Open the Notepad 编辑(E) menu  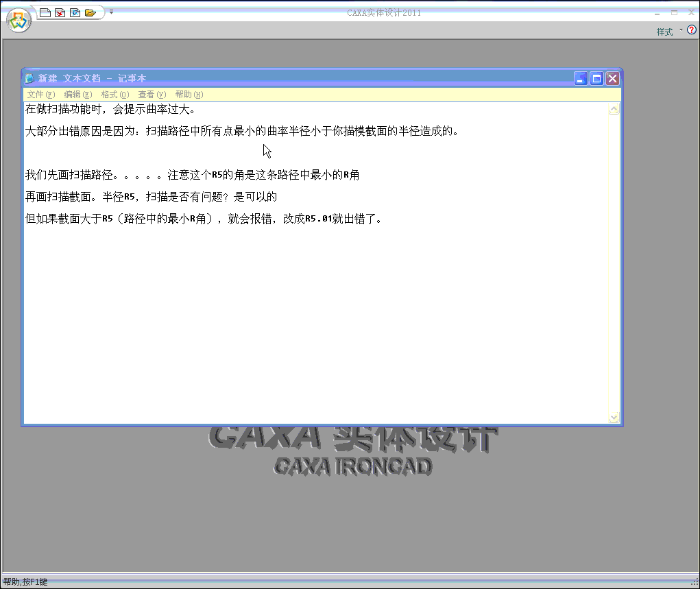coord(78,94)
